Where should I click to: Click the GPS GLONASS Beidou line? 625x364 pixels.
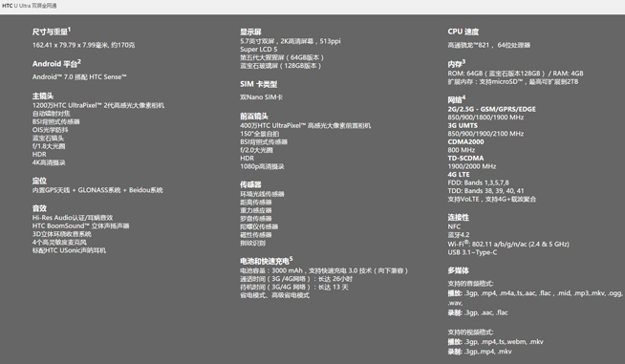pos(97,190)
